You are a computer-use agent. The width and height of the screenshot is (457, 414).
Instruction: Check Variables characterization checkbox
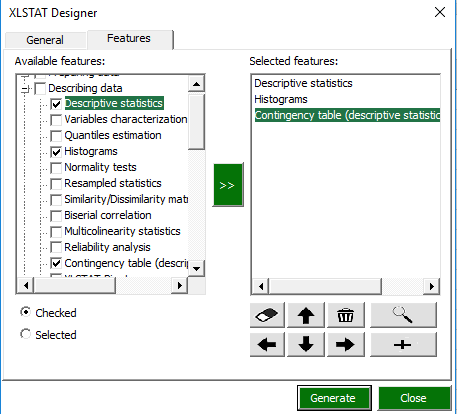(56, 120)
